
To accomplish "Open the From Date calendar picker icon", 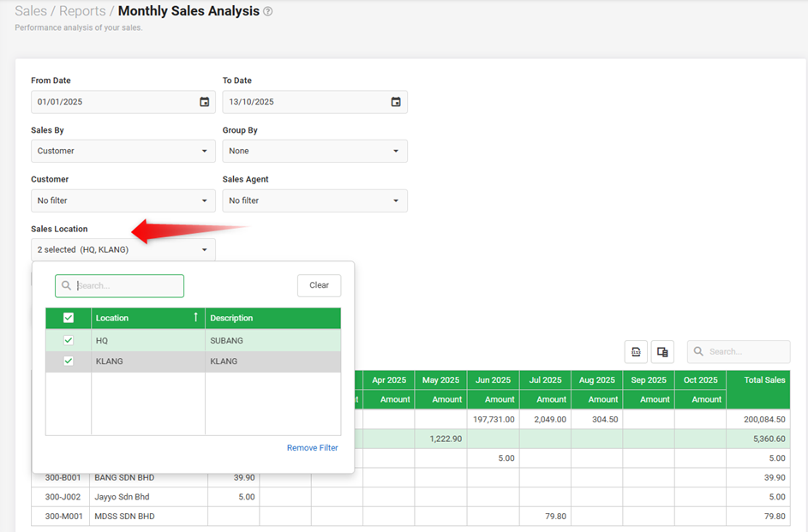I will (x=205, y=102).
